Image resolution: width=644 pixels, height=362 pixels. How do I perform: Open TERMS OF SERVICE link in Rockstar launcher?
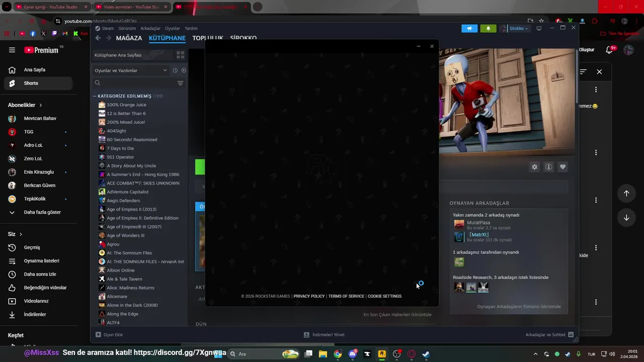tap(346, 296)
